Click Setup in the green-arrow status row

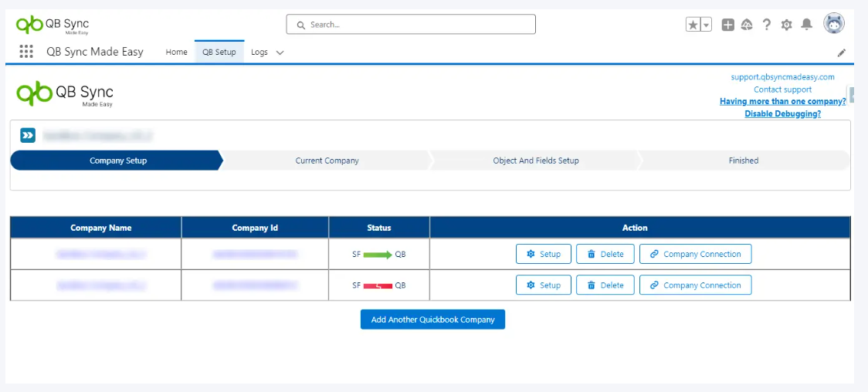tap(543, 255)
